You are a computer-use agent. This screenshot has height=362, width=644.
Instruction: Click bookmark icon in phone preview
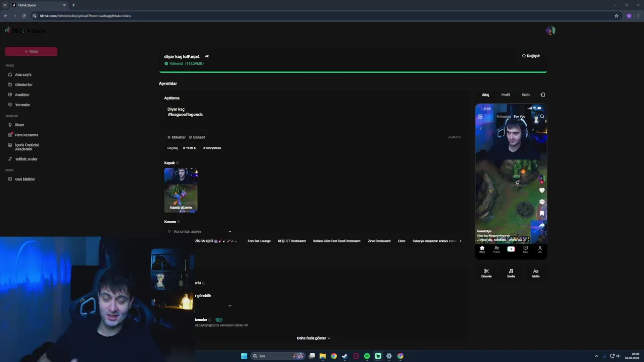542,214
